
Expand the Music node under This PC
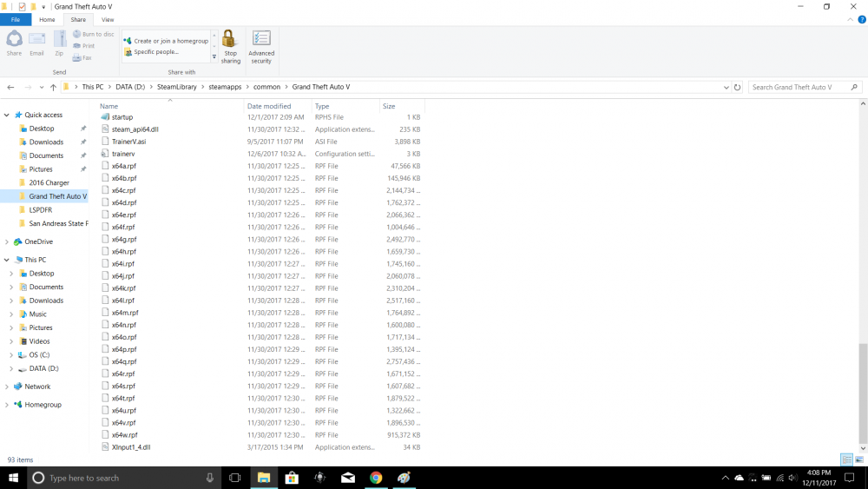coord(11,314)
